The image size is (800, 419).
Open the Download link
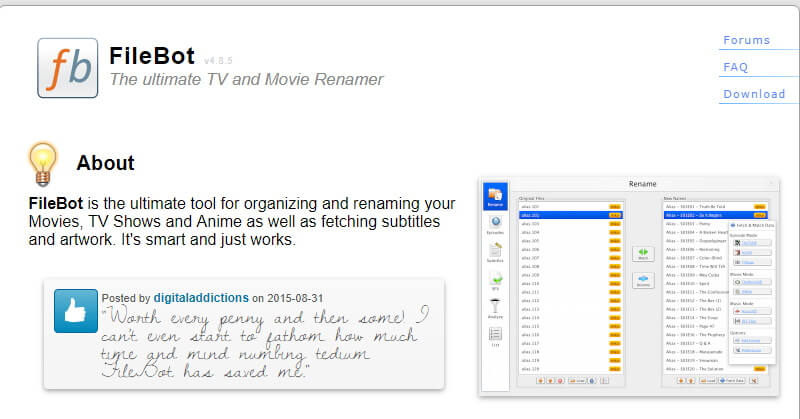click(754, 94)
